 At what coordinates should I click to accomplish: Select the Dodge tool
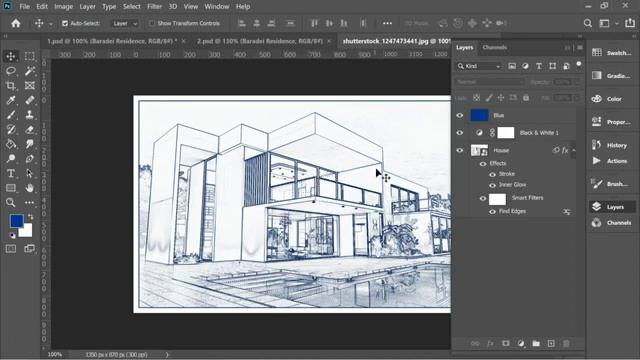pyautogui.click(x=11, y=159)
